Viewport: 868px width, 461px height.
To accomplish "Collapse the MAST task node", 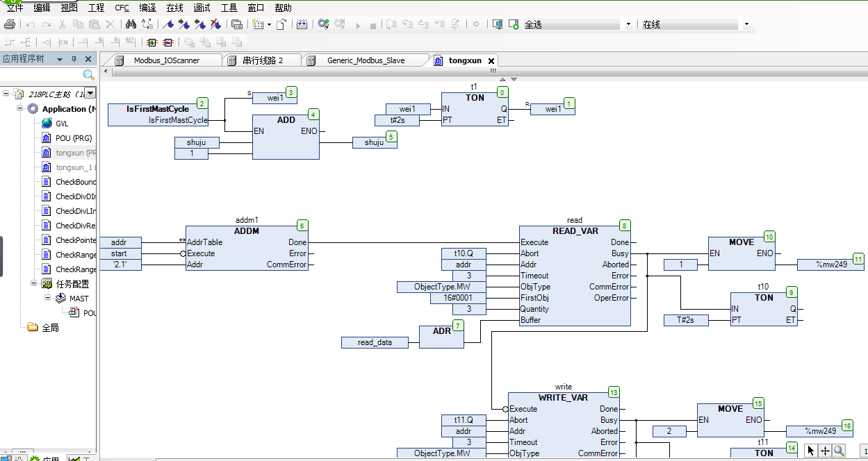I will pyautogui.click(x=48, y=298).
